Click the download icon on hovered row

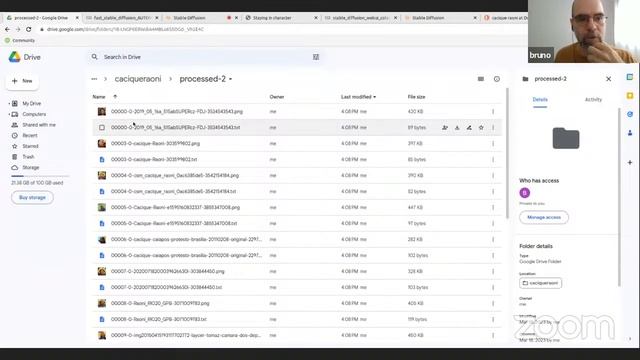click(457, 128)
